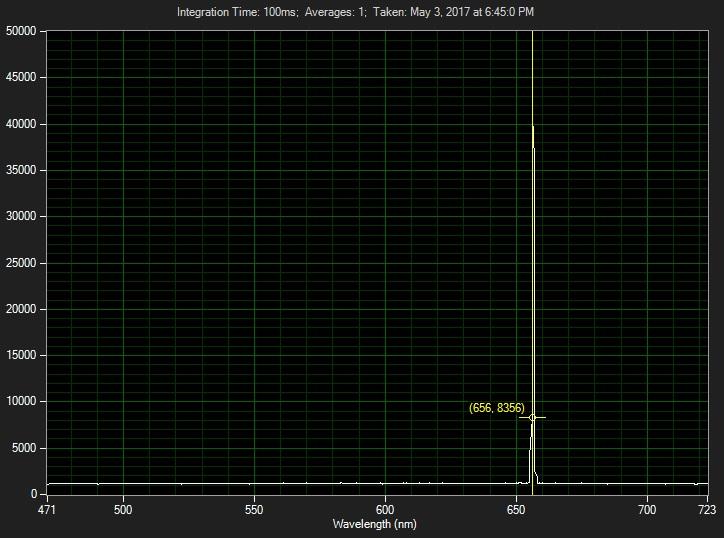Screen dimensions: 724x538
Task: Click the 500 wavelength tick label
Action: (123, 510)
